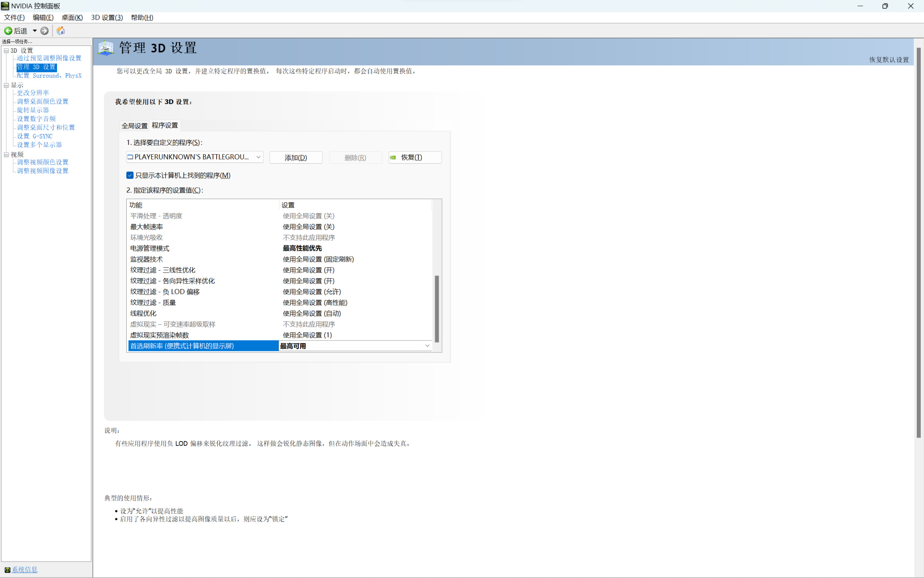Click the 管理 3D 设置 page header icon
The width and height of the screenshot is (924, 578).
[106, 48]
